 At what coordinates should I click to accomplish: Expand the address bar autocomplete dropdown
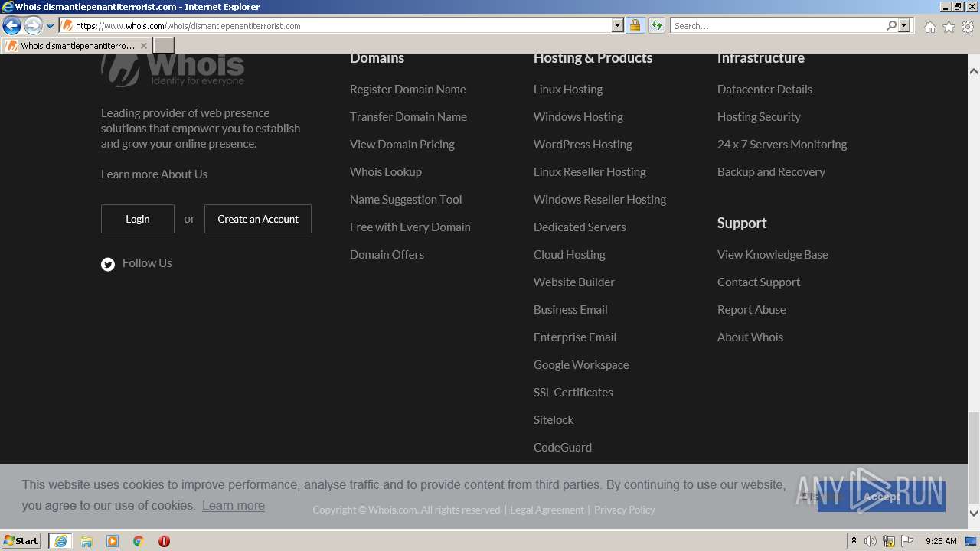(618, 26)
